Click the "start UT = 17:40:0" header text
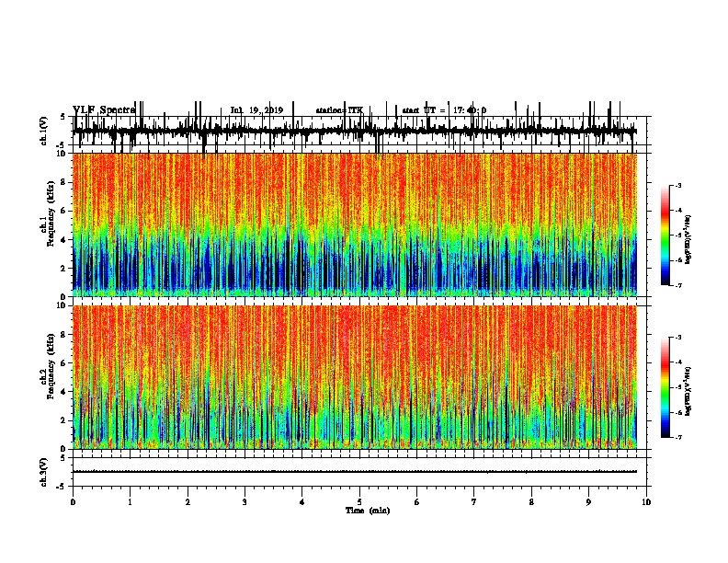 pyautogui.click(x=444, y=110)
